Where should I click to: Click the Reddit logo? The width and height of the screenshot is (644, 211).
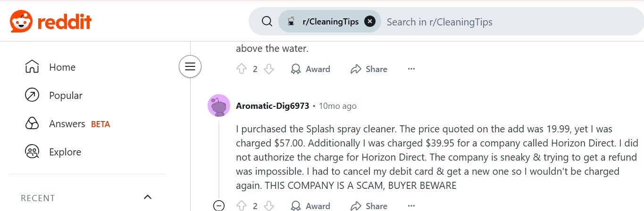pos(50,21)
